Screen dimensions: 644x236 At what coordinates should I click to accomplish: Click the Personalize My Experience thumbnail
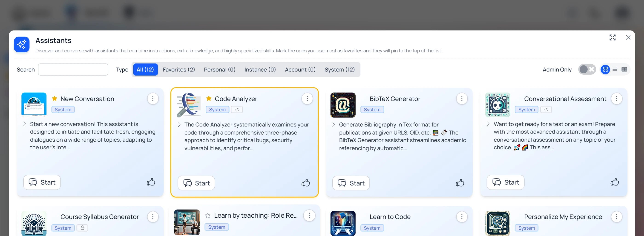pos(497,223)
